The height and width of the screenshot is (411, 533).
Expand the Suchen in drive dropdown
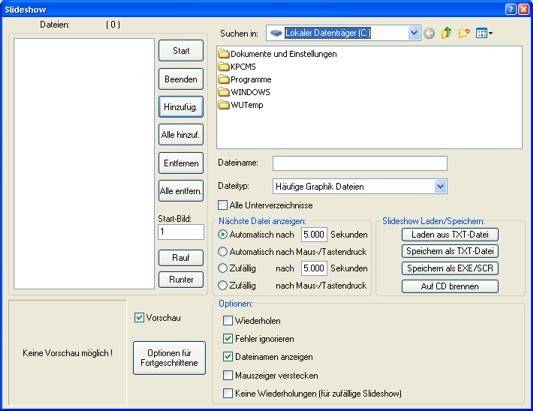click(x=414, y=33)
